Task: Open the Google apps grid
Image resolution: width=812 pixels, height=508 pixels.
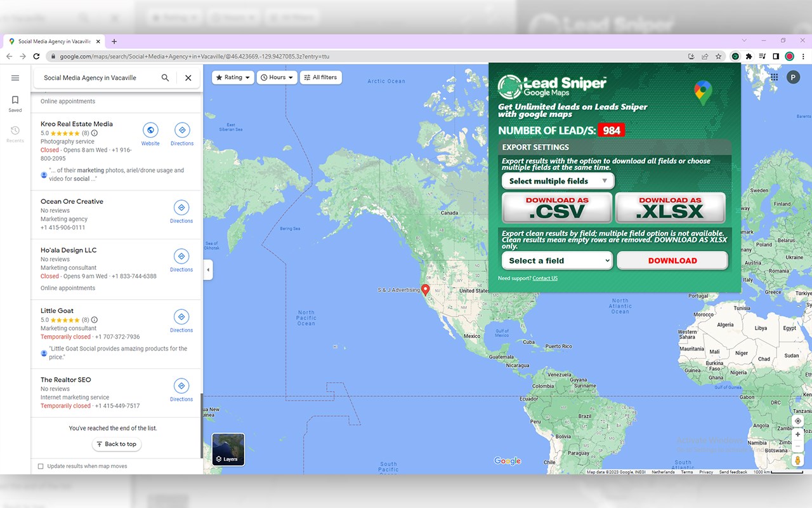Action: (x=774, y=77)
